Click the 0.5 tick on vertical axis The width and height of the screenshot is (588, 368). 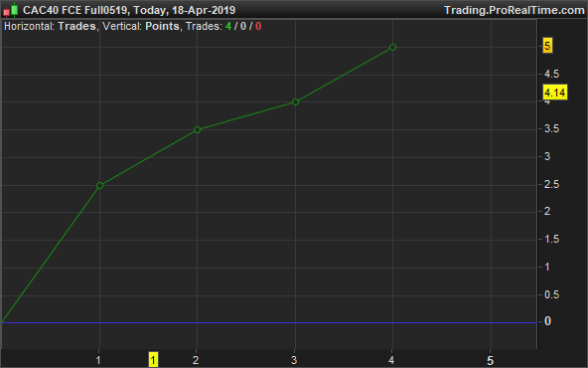tap(551, 294)
